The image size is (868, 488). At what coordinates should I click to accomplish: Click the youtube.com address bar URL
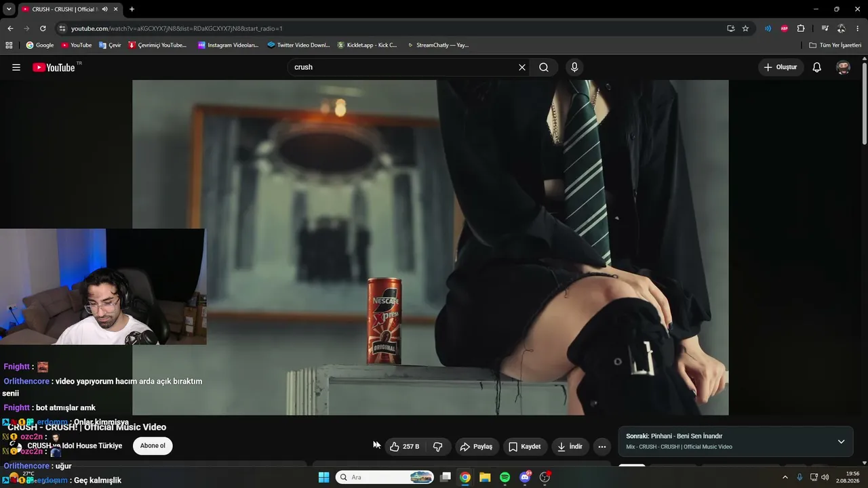point(176,28)
